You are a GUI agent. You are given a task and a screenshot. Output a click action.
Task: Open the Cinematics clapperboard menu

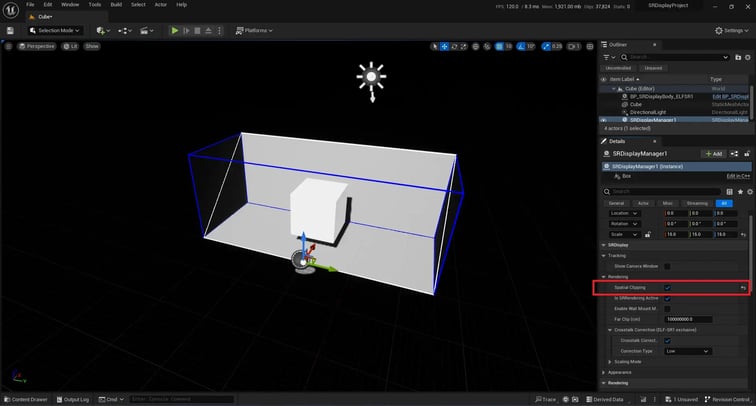(146, 30)
